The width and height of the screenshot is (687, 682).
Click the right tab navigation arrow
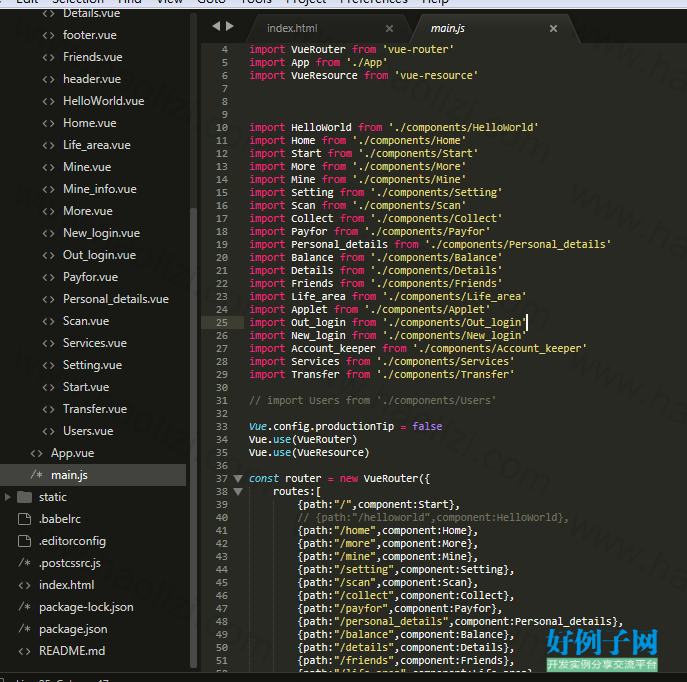[x=230, y=26]
